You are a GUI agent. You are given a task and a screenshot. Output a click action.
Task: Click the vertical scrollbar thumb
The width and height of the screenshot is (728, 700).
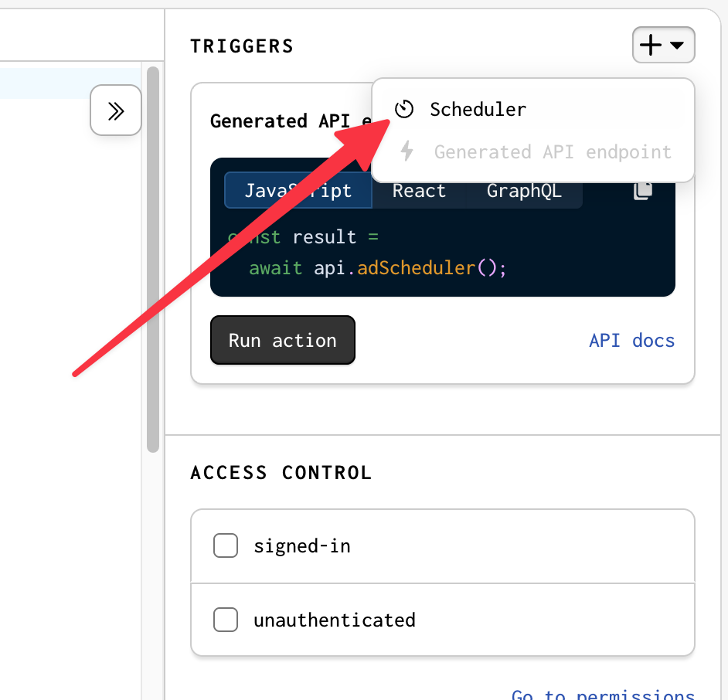152,259
